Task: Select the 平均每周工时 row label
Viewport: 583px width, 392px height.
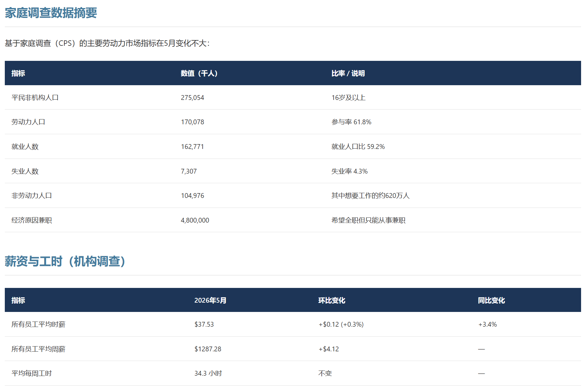Action: (32, 373)
